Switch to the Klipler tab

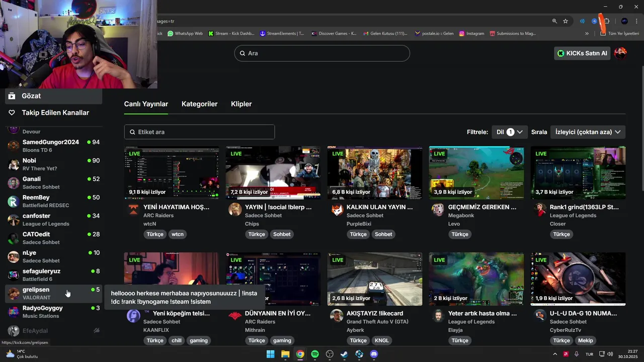[x=241, y=104]
